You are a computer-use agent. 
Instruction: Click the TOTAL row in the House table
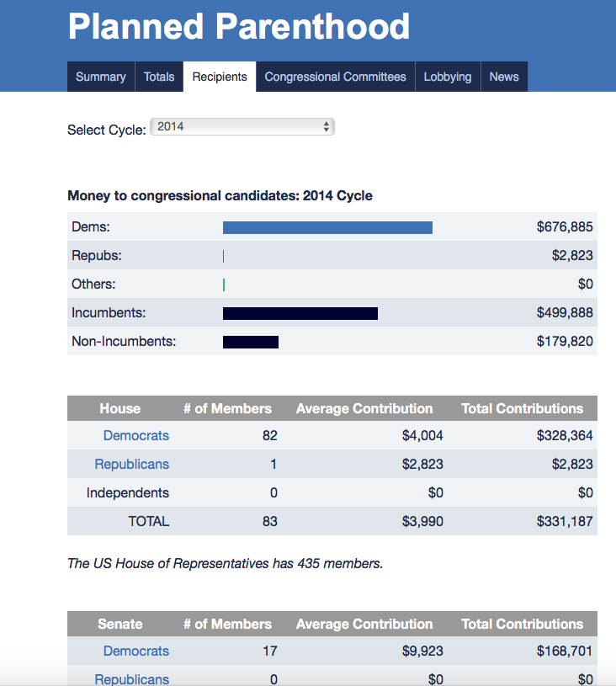pyautogui.click(x=149, y=521)
